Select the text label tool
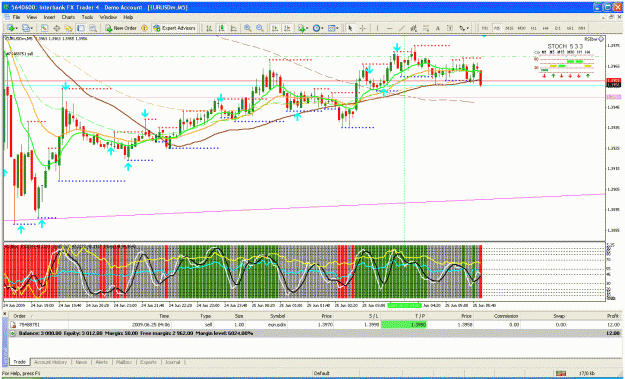This screenshot has height=379, width=625. [x=450, y=28]
